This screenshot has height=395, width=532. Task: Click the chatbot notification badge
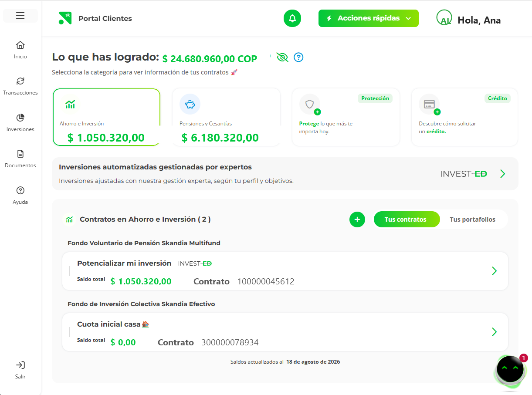[524, 358]
